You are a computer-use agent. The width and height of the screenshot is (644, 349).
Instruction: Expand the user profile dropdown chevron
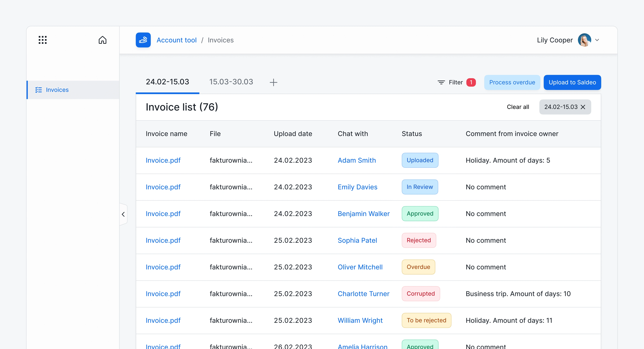[x=597, y=40]
